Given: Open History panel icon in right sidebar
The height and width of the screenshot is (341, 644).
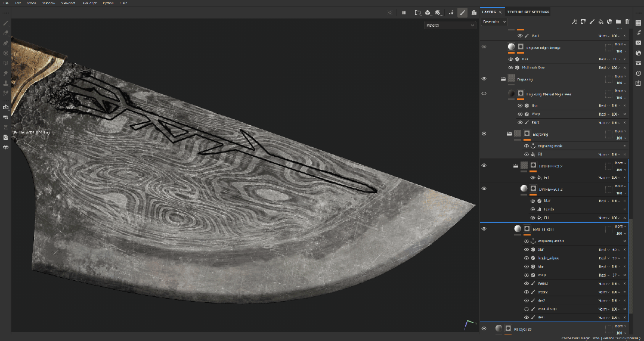Looking at the screenshot, I should point(638,73).
